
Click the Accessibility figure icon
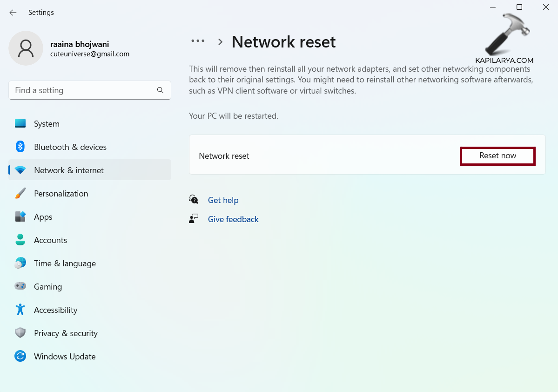(x=20, y=310)
